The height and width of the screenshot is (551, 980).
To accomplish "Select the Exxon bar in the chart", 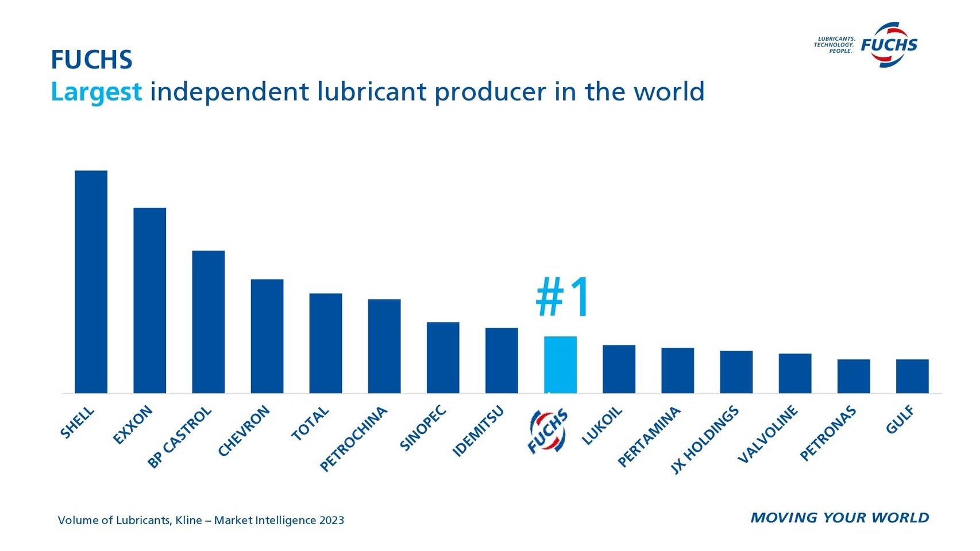I will click(149, 300).
